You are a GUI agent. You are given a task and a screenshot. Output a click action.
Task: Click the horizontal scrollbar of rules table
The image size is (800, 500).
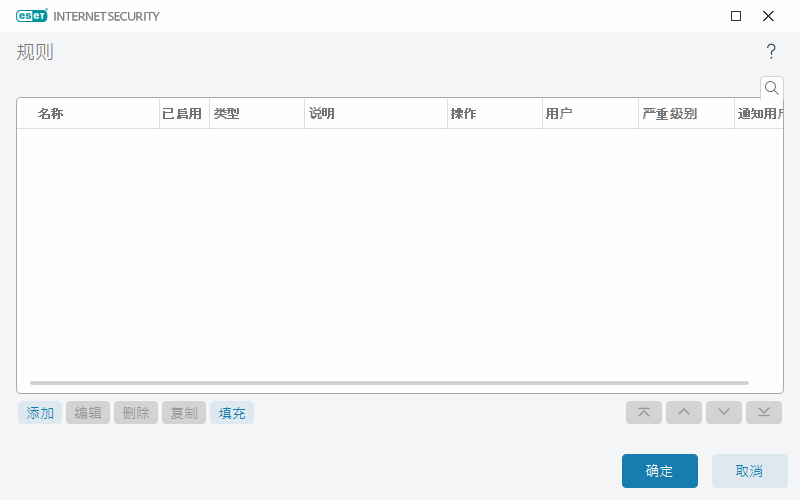(x=389, y=383)
